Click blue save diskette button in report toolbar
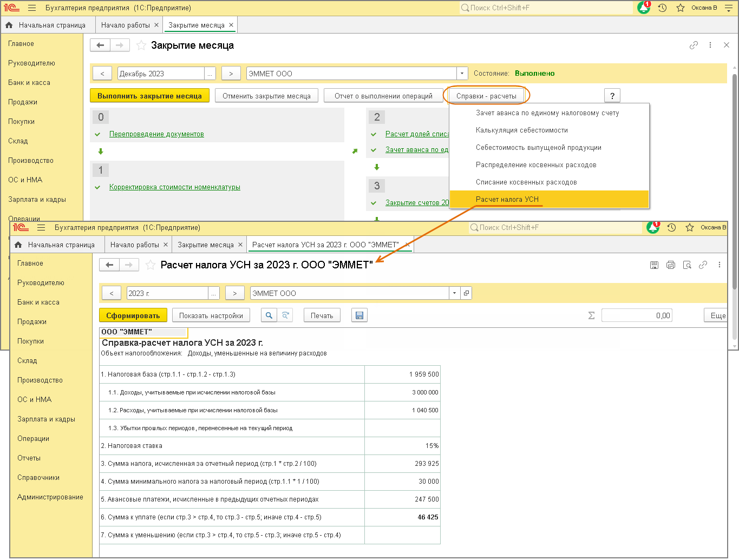Viewport: 739px width, 560px height. point(359,315)
